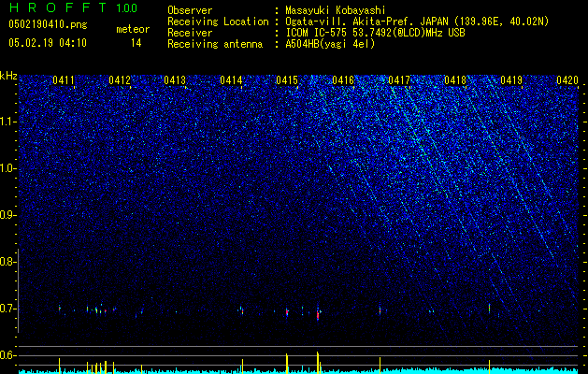
Task: Click receiver value ICOM IC-575 53.7492 MHz USB
Action: (x=375, y=33)
